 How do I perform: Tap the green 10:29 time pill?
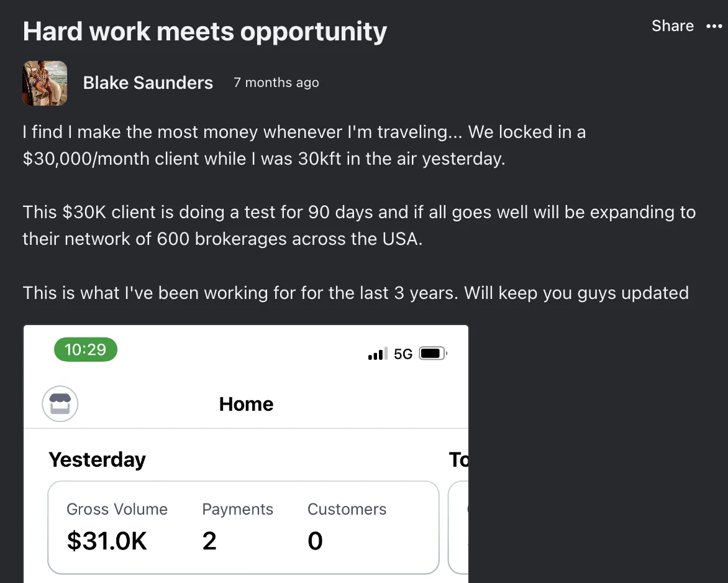pyautogui.click(x=86, y=349)
